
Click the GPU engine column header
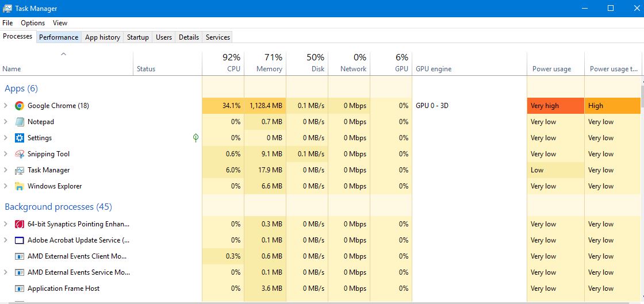coord(469,63)
